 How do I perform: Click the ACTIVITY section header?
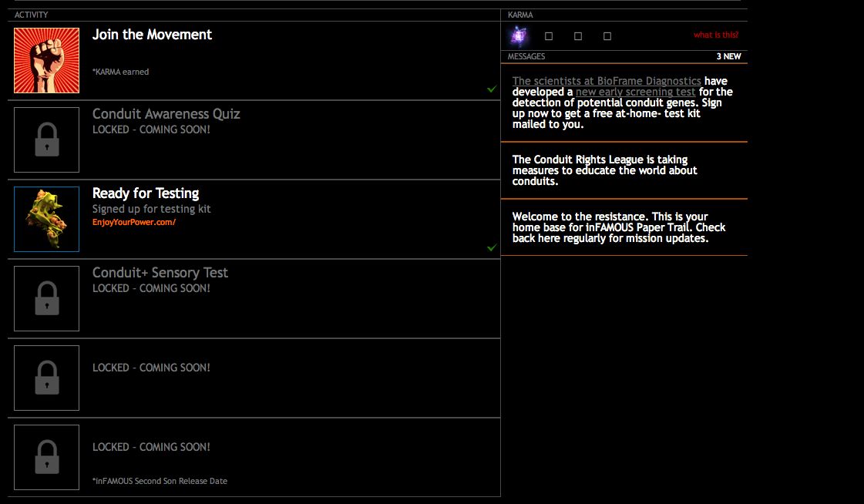[31, 15]
